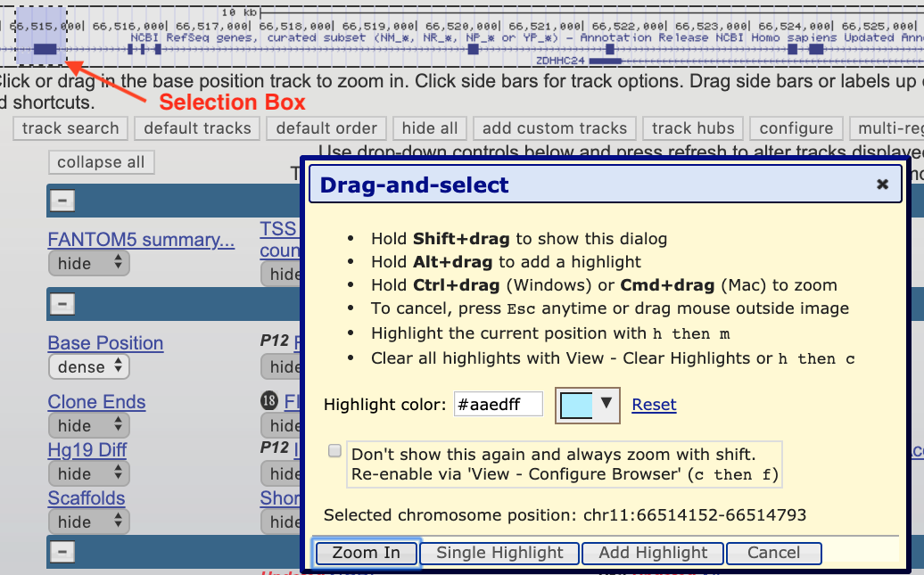
Task: Click the track search button
Action: pos(70,127)
